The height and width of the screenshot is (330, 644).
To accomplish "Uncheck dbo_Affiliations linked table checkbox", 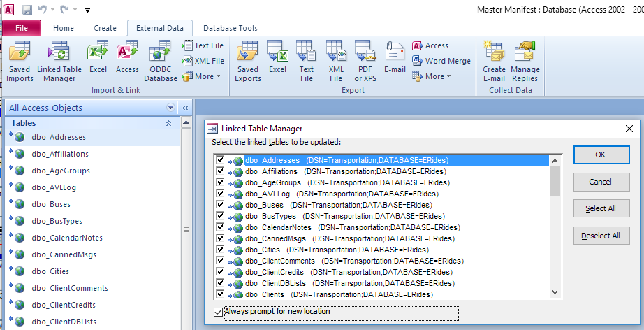I will coord(220,171).
